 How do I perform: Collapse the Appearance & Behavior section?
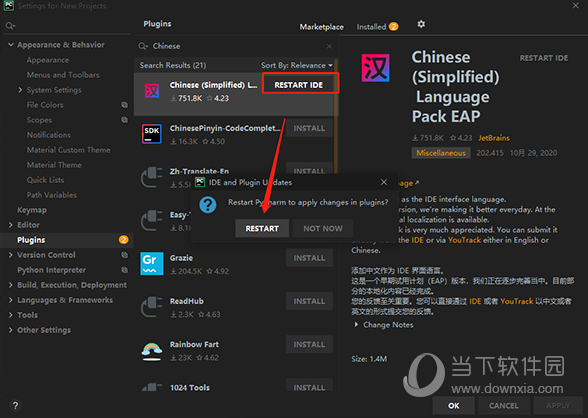(x=11, y=45)
